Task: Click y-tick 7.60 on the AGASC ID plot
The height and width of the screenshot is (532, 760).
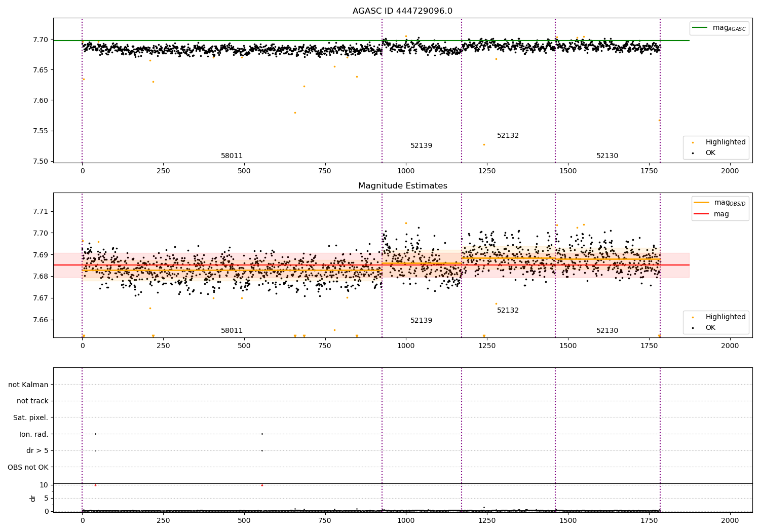Action: 40,100
